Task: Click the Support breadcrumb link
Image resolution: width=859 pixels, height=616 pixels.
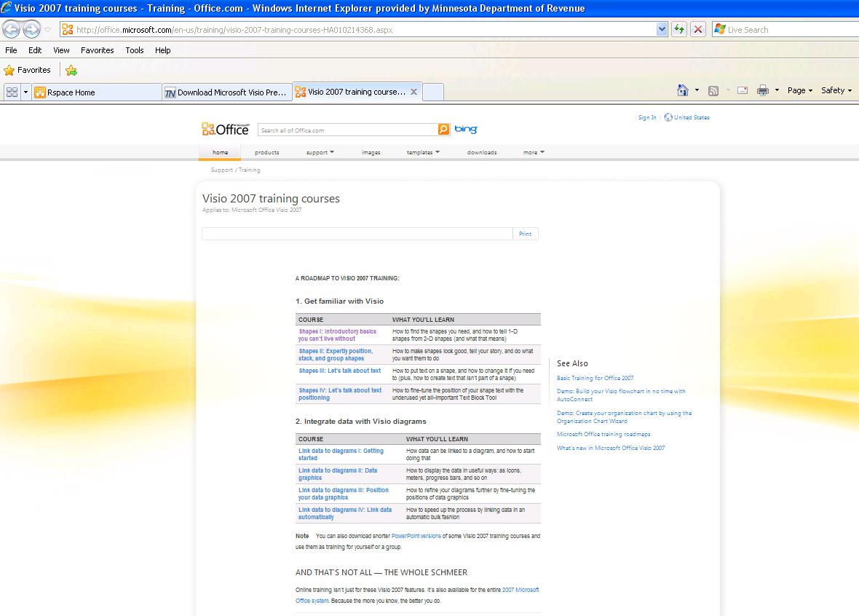Action: coord(222,170)
